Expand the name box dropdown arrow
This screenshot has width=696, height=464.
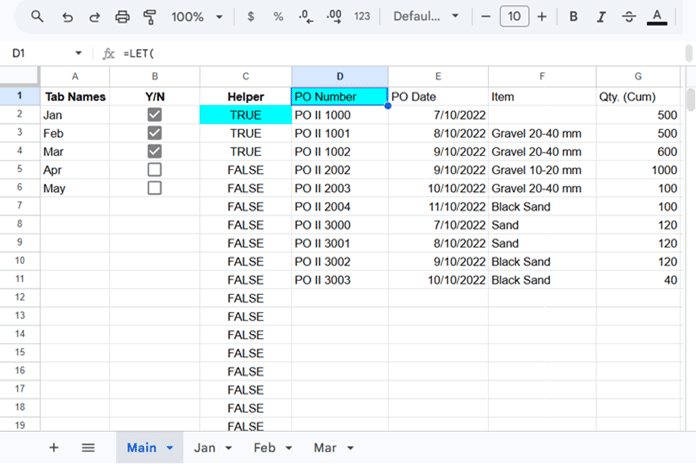click(79, 53)
